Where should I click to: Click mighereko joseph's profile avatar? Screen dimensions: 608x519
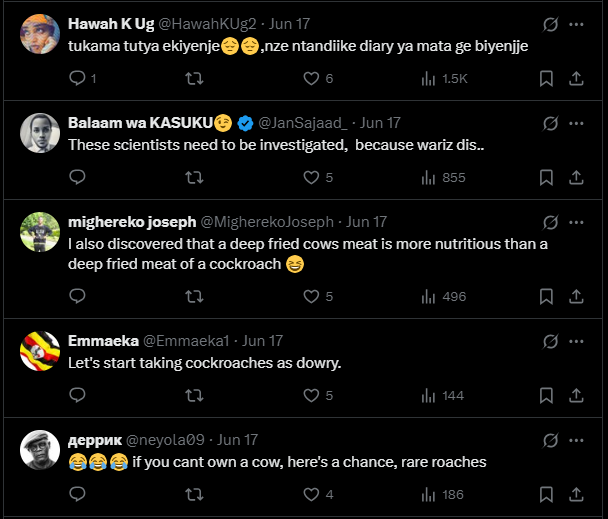(40, 233)
